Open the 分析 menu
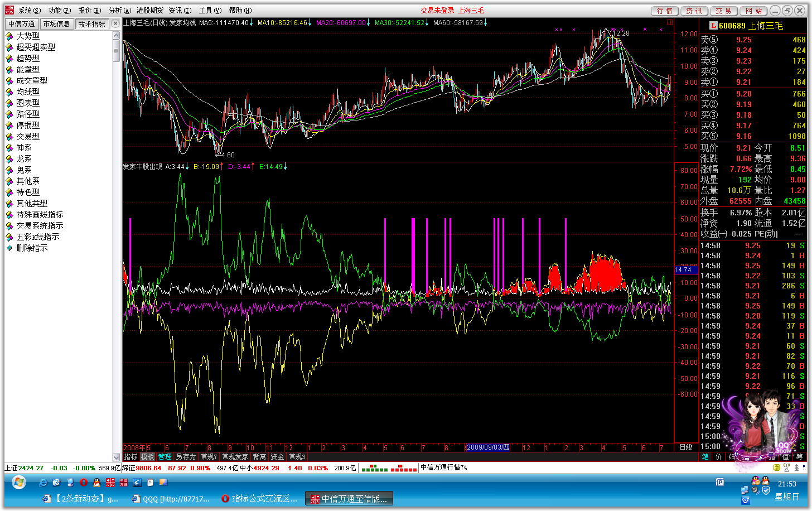Image resolution: width=812 pixels, height=511 pixels. click(x=119, y=11)
